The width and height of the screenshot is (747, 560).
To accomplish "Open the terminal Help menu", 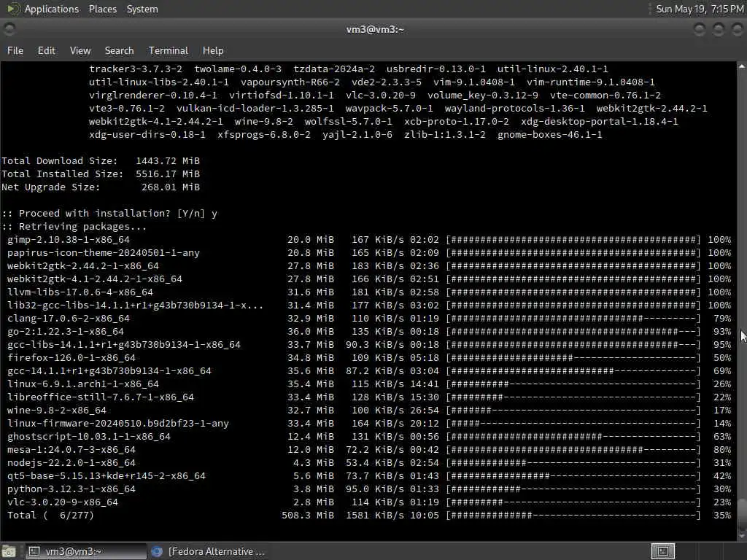I will (x=212, y=50).
